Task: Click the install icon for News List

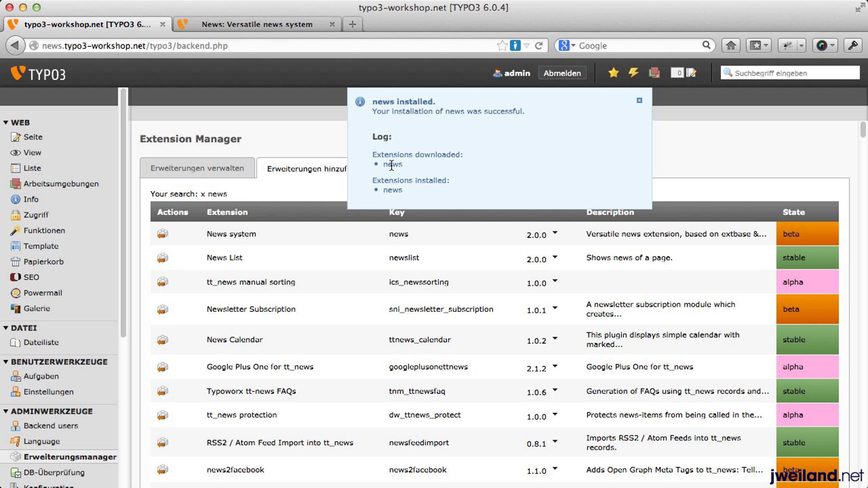Action: [162, 258]
